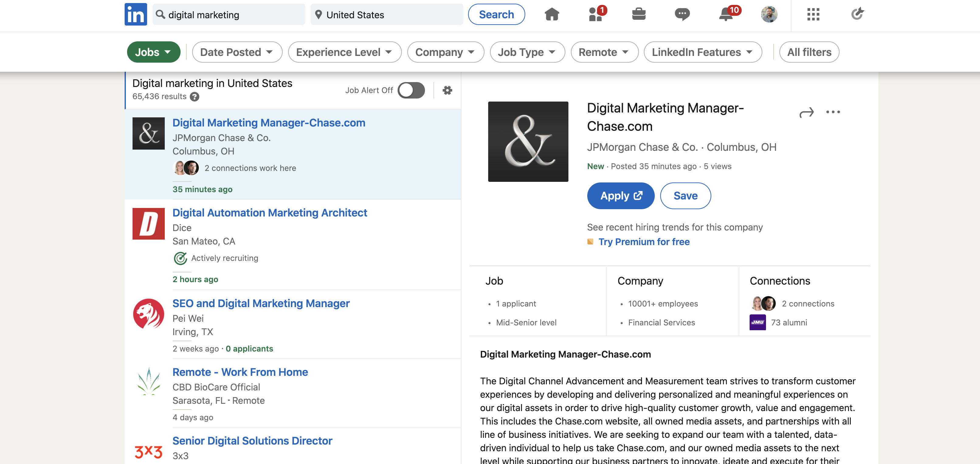
Task: Click the search magnifier icon
Action: [160, 15]
